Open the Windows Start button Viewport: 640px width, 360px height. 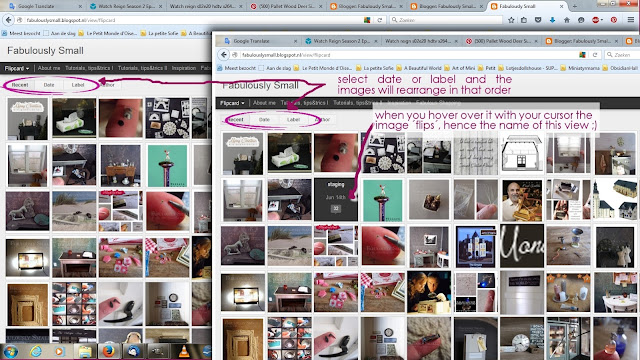click(11, 351)
